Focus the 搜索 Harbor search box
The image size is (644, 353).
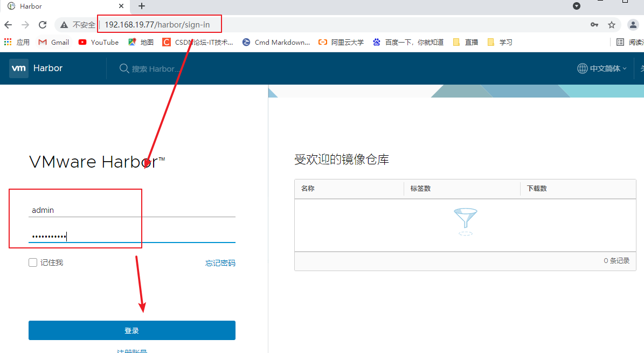pyautogui.click(x=156, y=69)
